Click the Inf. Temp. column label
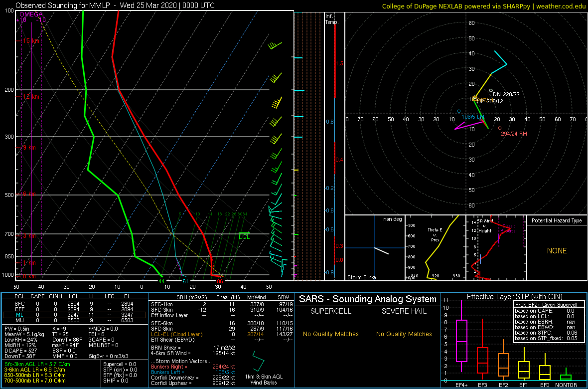Screen dimensions: 588x389 pos(332,19)
